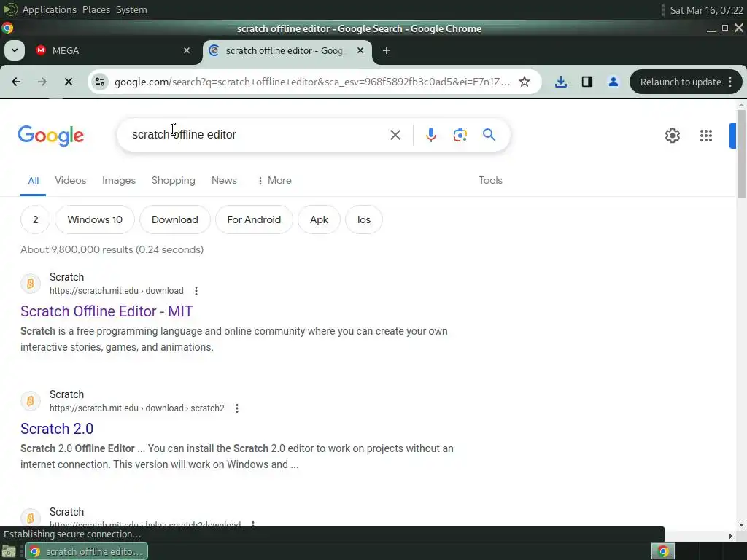The width and height of the screenshot is (747, 560).
Task: Click the Chrome address bar URL
Action: 312,82
